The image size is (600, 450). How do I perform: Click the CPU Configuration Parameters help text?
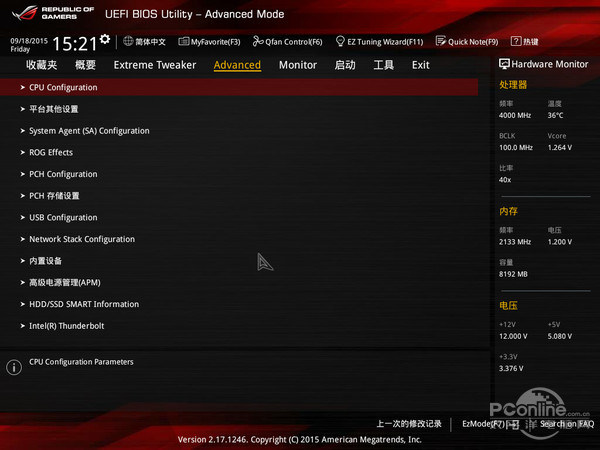pyautogui.click(x=81, y=362)
